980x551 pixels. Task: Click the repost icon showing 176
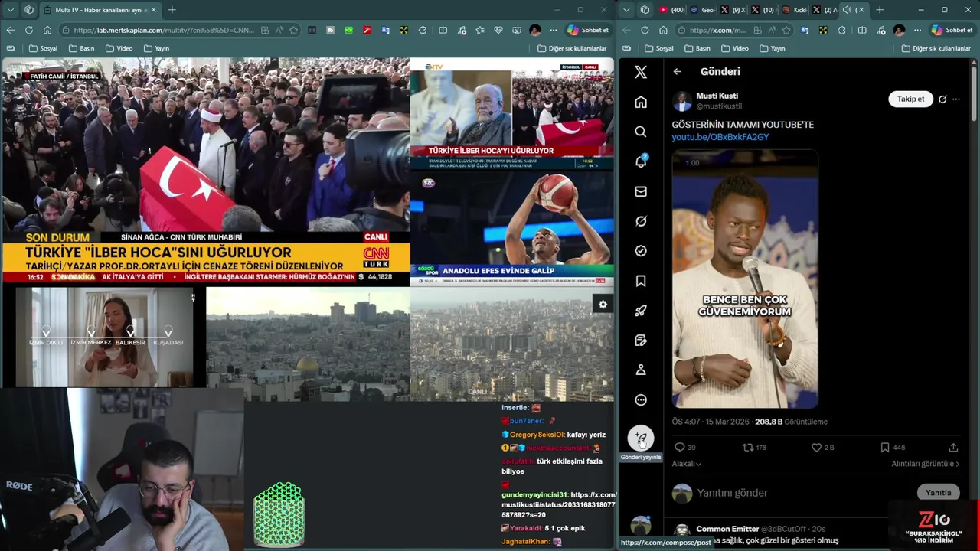(x=754, y=447)
